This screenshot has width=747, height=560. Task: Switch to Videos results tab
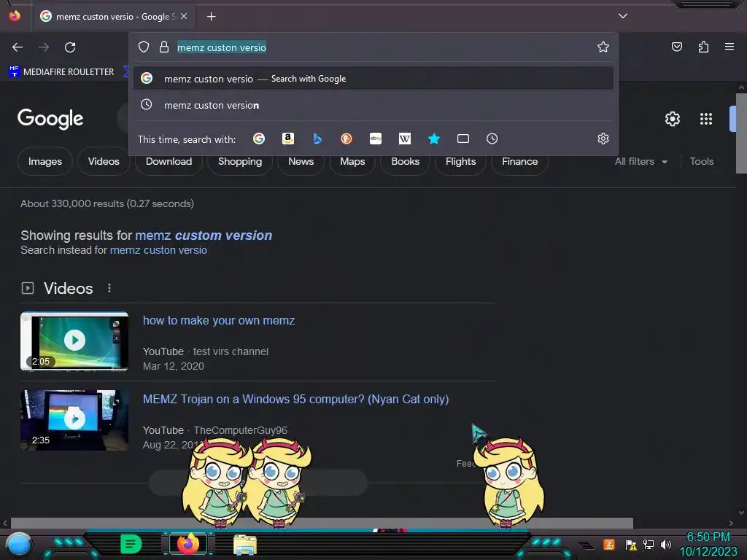click(104, 161)
